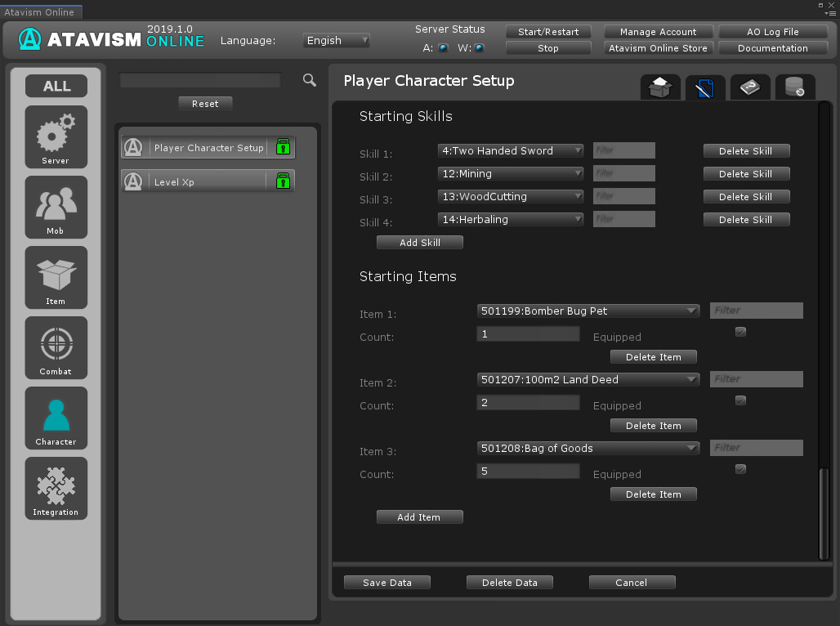Click the Save Data button
The width and height of the screenshot is (840, 626).
(387, 583)
